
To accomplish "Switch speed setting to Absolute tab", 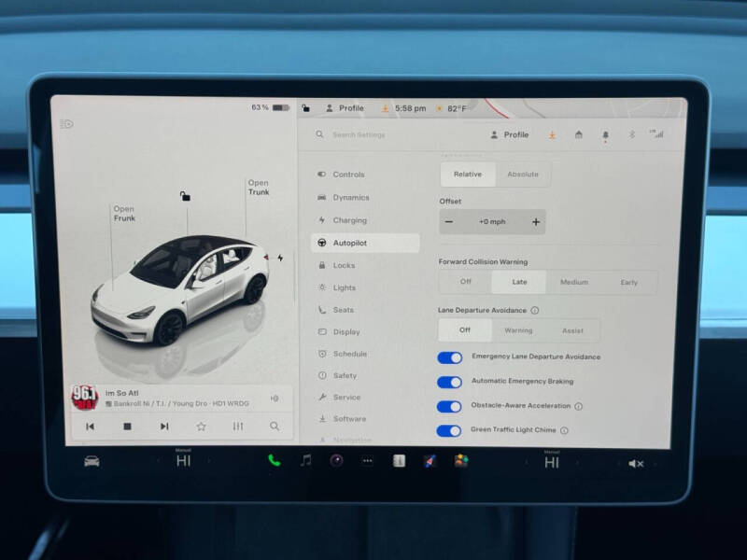I will click(523, 174).
